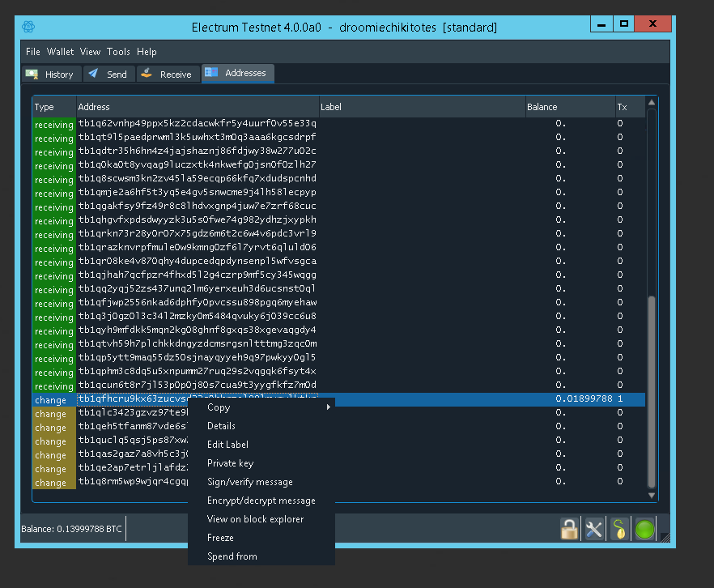Select address starting with tb1qmje2a6hf5t3yq5
The width and height of the screenshot is (714, 588).
pos(198,192)
